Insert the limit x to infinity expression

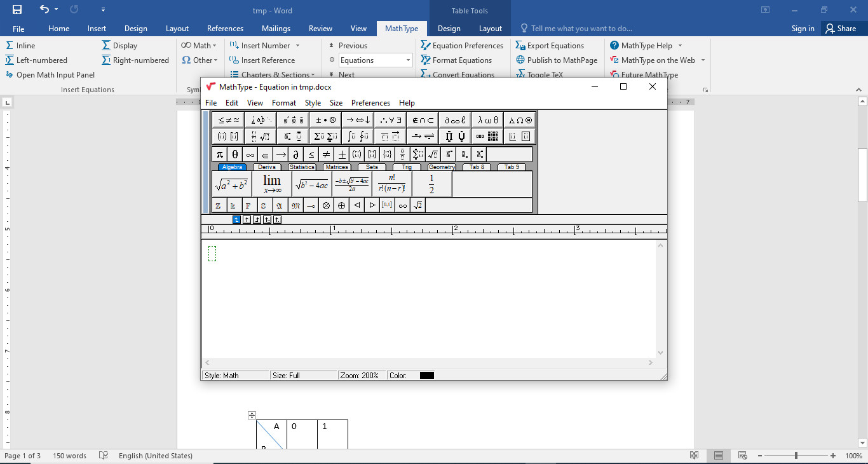coord(272,184)
